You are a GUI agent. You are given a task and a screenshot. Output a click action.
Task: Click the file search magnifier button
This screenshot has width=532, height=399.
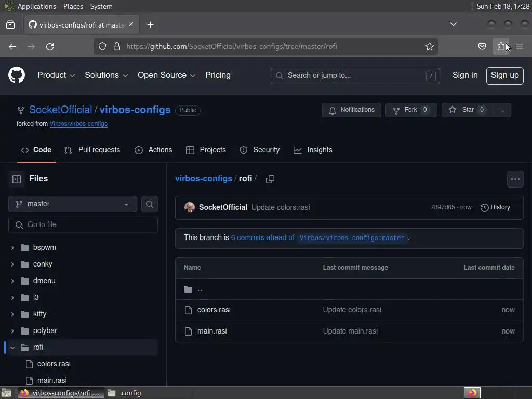pyautogui.click(x=149, y=204)
